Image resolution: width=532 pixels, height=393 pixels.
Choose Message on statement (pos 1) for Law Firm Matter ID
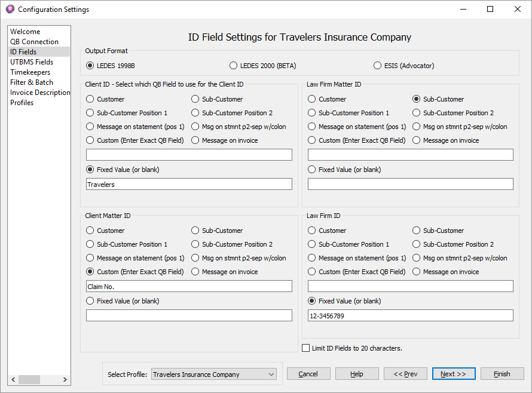pyautogui.click(x=357, y=127)
